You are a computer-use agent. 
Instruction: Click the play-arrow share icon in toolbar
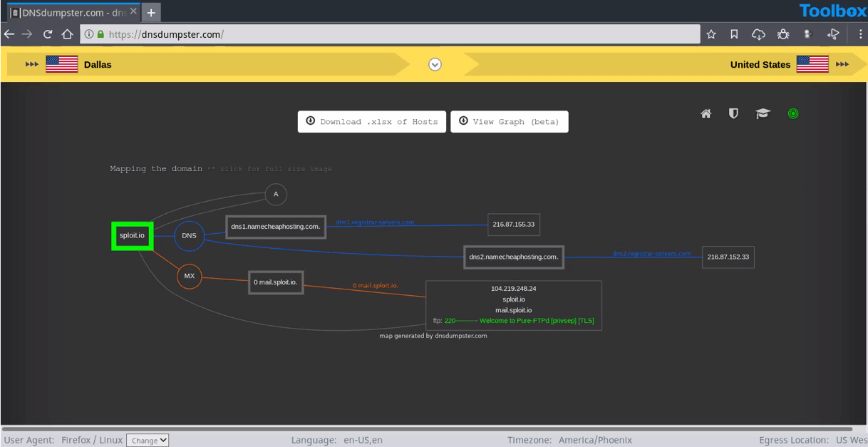point(833,34)
